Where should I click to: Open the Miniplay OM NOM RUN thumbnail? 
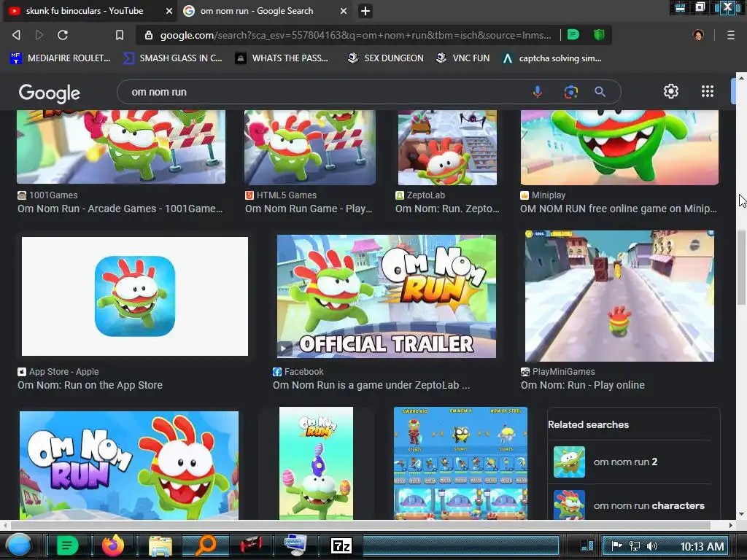619,147
